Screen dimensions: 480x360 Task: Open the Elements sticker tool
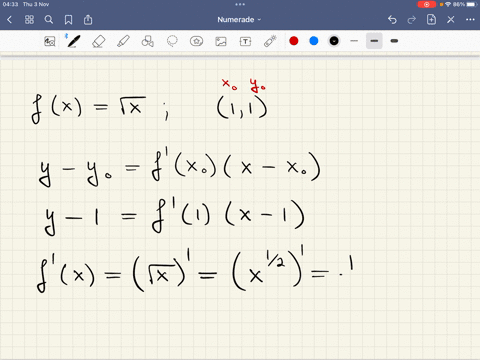(x=196, y=41)
